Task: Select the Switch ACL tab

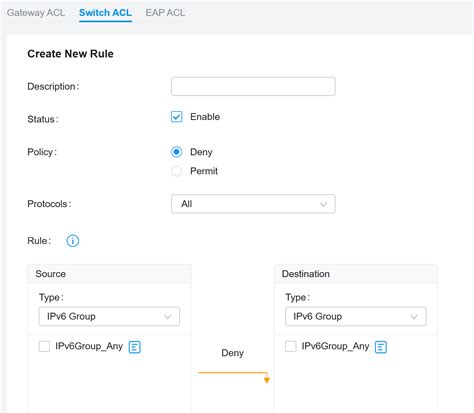Action: coord(105,13)
